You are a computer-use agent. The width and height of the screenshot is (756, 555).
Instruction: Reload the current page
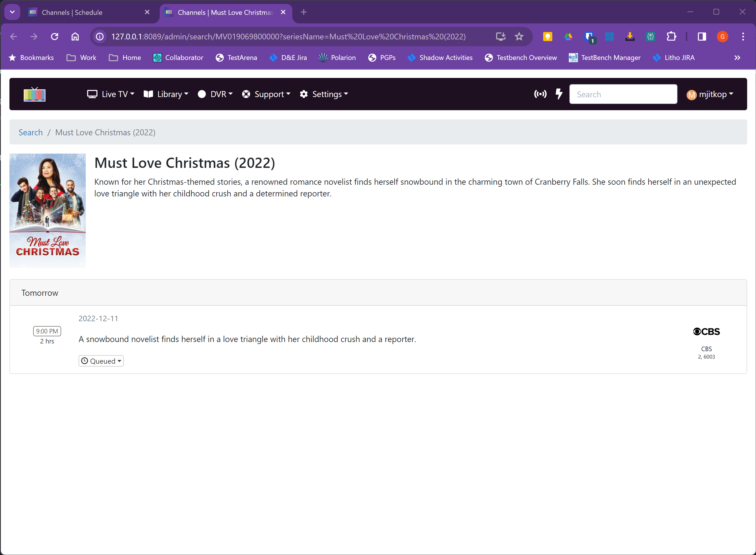point(55,37)
